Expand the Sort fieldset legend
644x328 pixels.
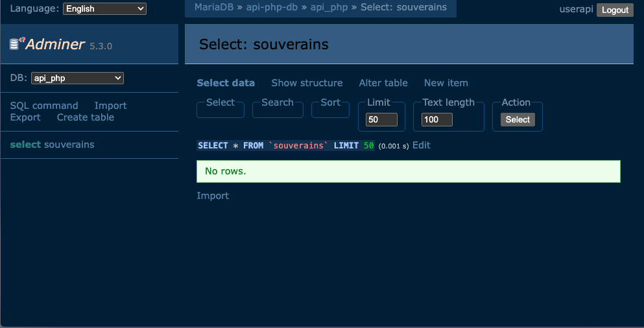click(330, 102)
